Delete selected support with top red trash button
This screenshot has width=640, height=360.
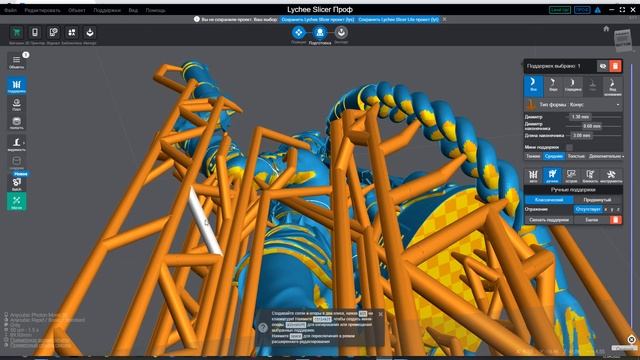click(x=615, y=66)
